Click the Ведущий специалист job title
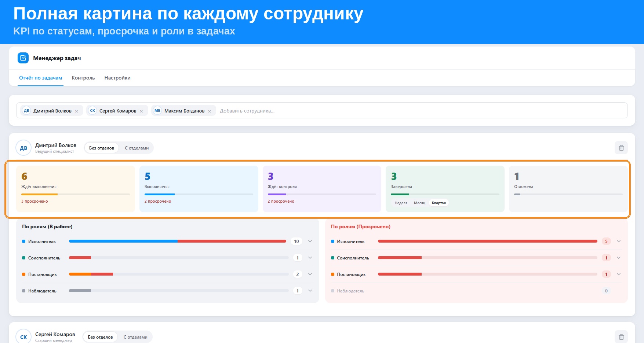 click(55, 151)
